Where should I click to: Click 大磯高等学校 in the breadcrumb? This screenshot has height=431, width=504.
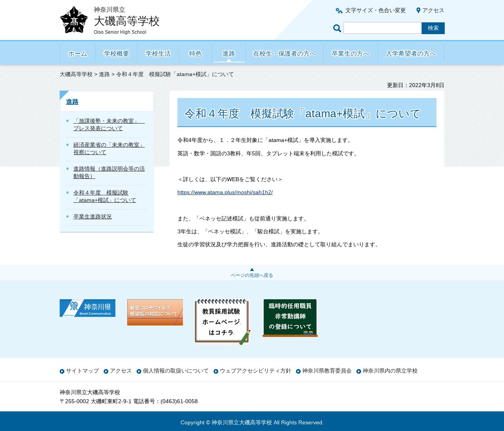(x=76, y=74)
